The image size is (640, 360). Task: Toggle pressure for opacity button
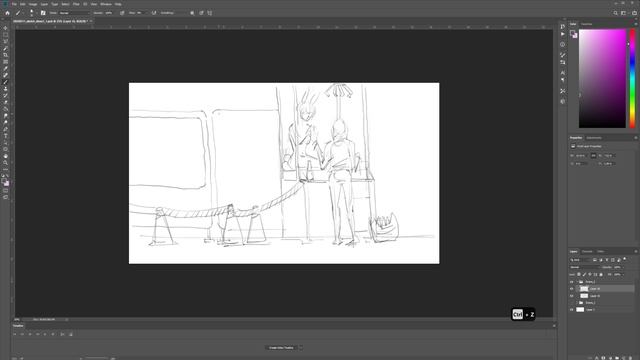pos(122,13)
